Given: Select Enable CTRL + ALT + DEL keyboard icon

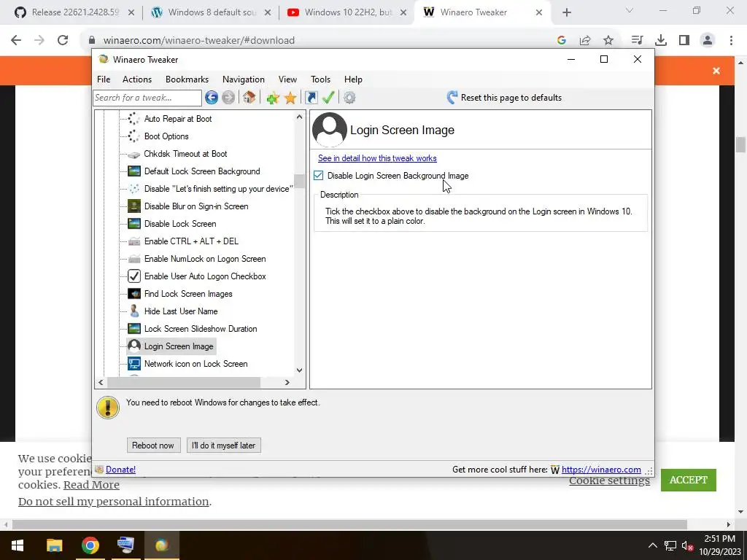Looking at the screenshot, I should (134, 241).
